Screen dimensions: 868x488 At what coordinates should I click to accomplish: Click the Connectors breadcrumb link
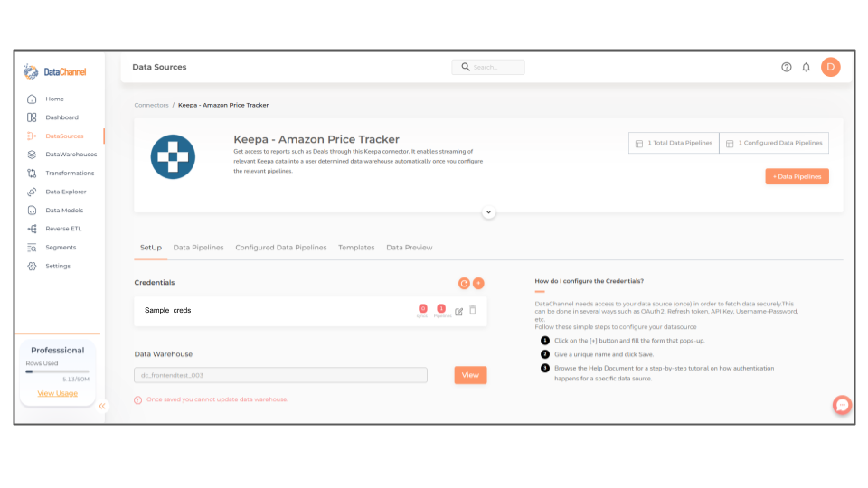pyautogui.click(x=151, y=105)
